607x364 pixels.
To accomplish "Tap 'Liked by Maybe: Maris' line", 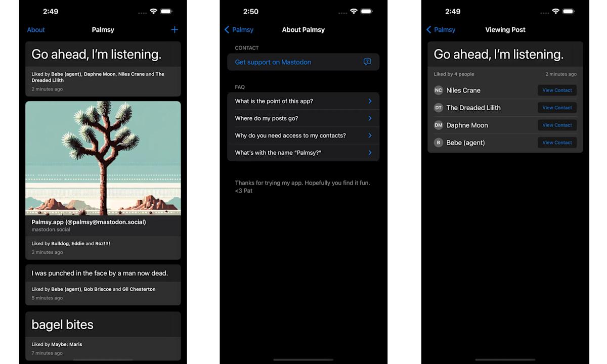I will [x=57, y=344].
